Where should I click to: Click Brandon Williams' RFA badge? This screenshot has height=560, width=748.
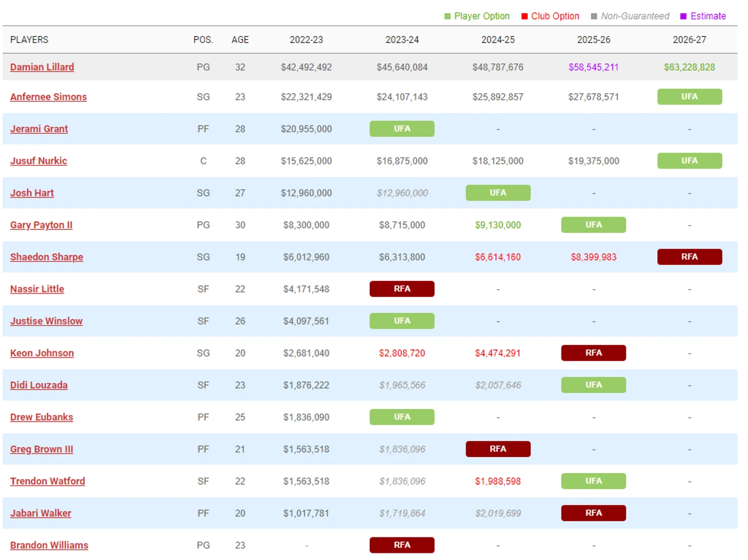(402, 545)
